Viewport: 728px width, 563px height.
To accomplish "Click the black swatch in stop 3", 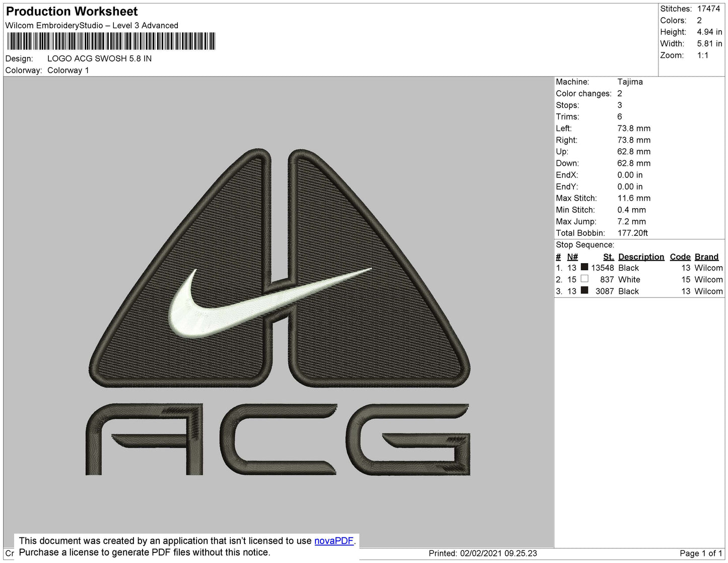I will click(x=584, y=290).
